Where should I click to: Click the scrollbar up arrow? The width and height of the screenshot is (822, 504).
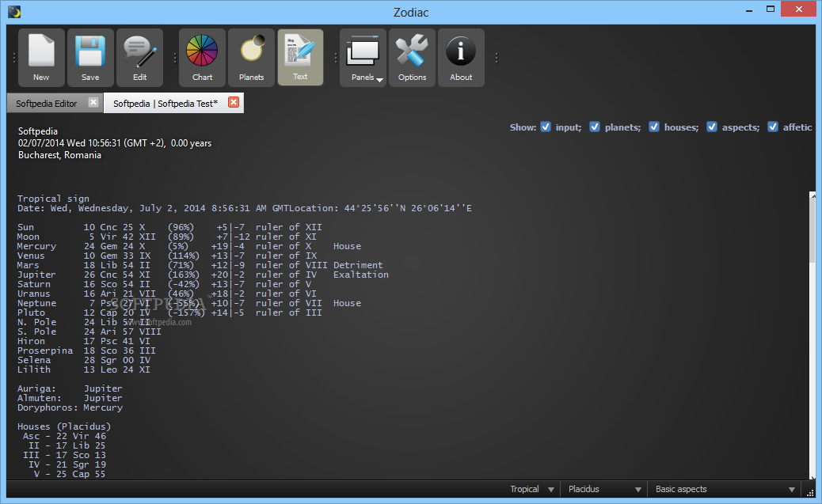813,195
